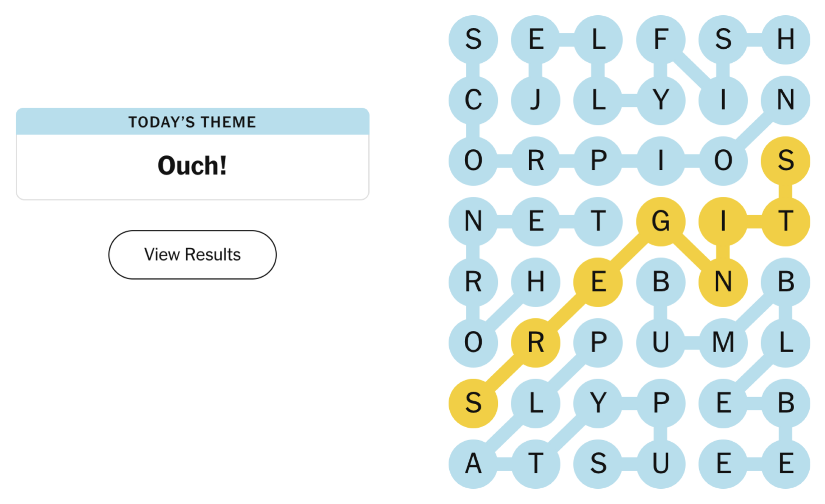The image size is (825, 504).
Task: Select the top-left letter S tile
Action: click(474, 39)
